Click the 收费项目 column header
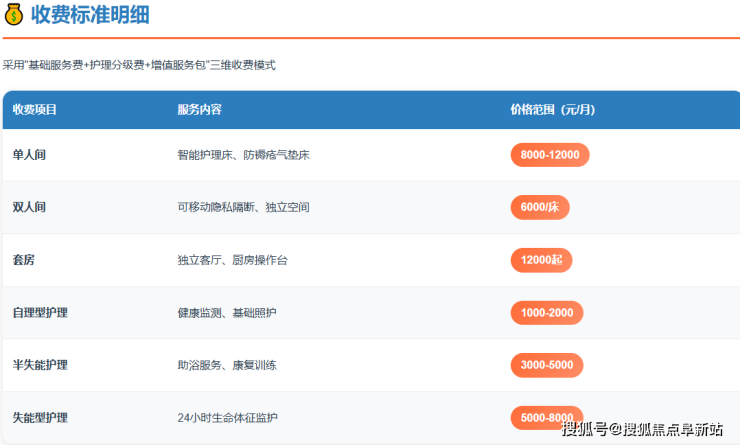This screenshot has width=740, height=445. 35,110
